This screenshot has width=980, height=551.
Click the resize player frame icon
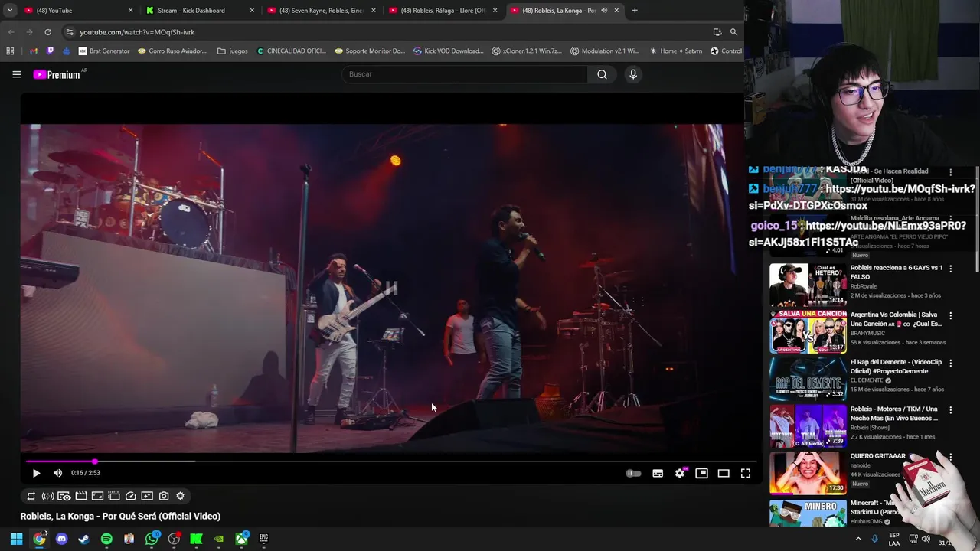coord(97,496)
